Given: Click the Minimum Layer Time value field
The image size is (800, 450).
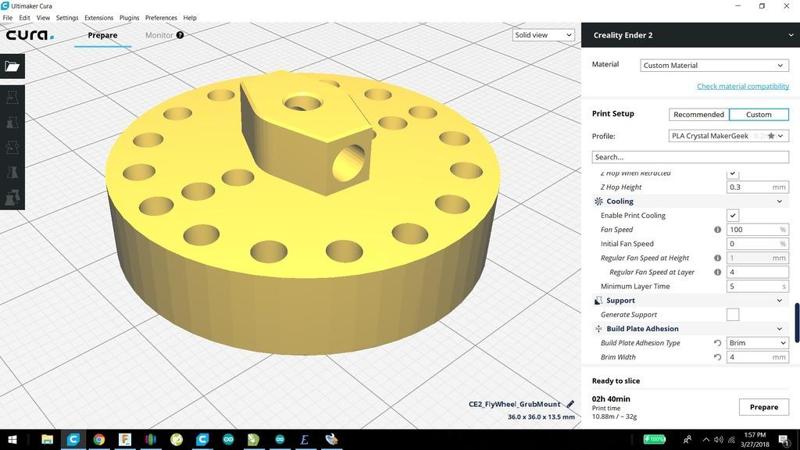Looking at the screenshot, I should [758, 286].
